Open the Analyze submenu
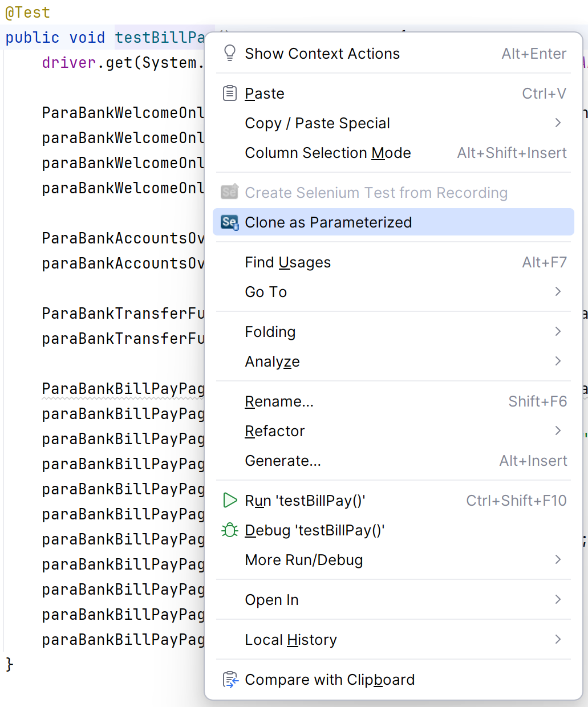588x707 pixels. point(394,361)
